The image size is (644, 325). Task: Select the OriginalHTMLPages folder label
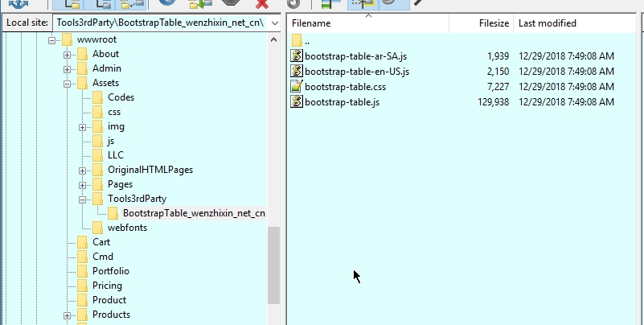coord(150,170)
